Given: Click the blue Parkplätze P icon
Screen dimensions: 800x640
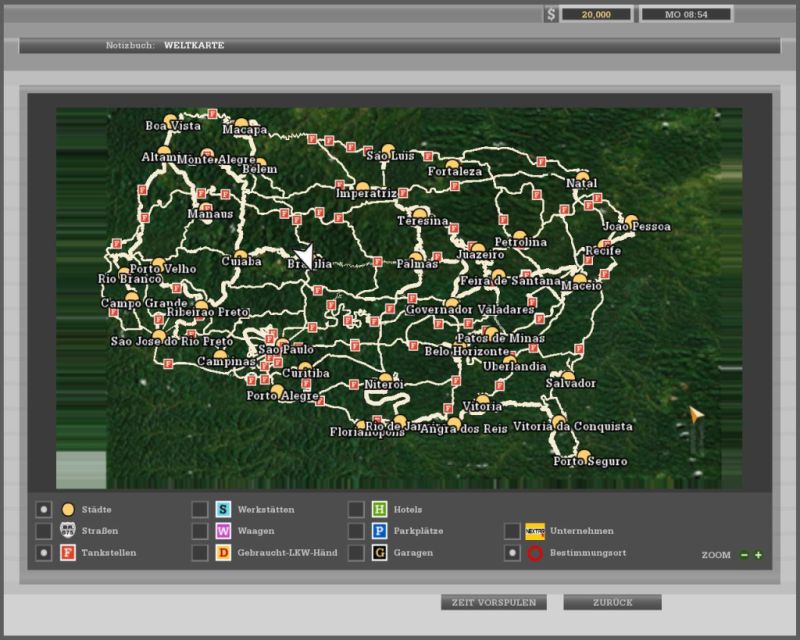Looking at the screenshot, I should pyautogui.click(x=380, y=531).
